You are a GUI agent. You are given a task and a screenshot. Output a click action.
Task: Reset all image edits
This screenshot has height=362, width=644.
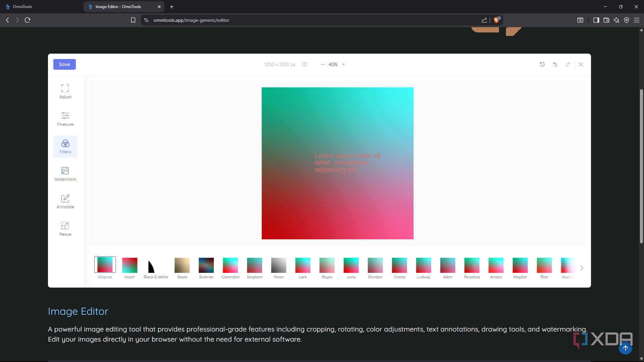click(542, 64)
